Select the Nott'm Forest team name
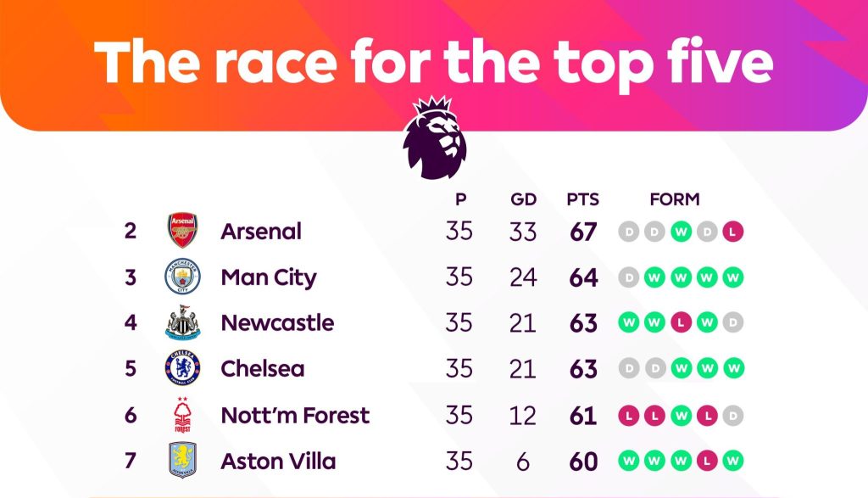868x498 pixels. point(295,416)
